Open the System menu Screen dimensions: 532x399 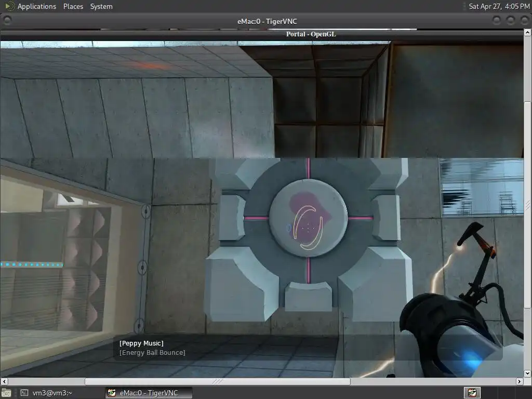[101, 6]
